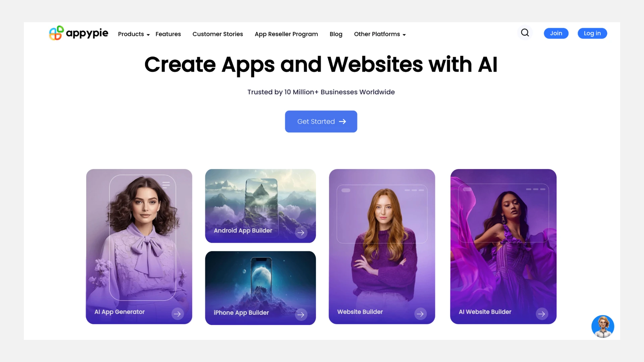Select the AI Website Builder card image
Screen dimensions: 644x362
[x=503, y=246]
